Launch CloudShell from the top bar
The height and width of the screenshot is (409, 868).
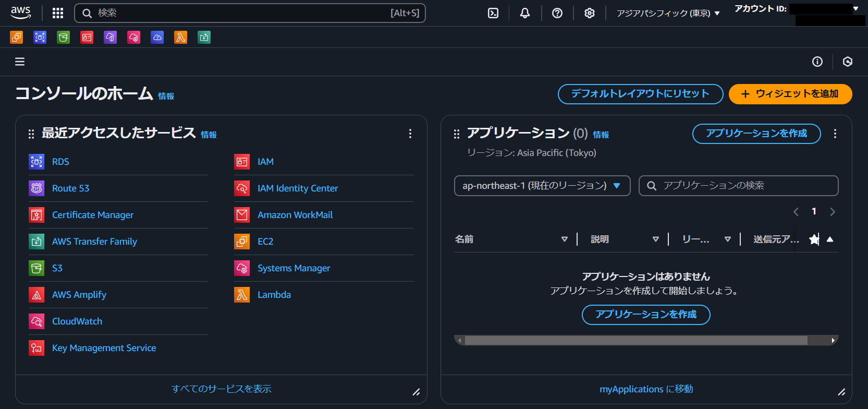point(493,13)
